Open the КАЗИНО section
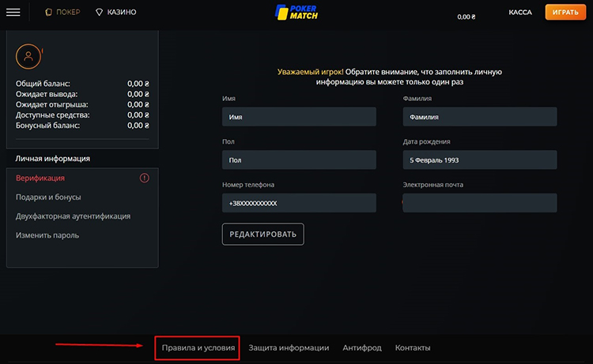593x364 pixels. pyautogui.click(x=116, y=12)
